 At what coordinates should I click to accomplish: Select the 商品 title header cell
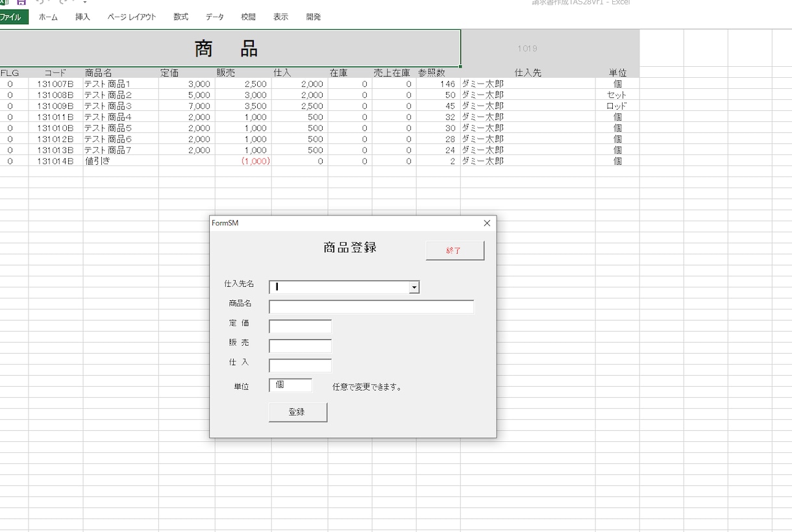coord(230,48)
